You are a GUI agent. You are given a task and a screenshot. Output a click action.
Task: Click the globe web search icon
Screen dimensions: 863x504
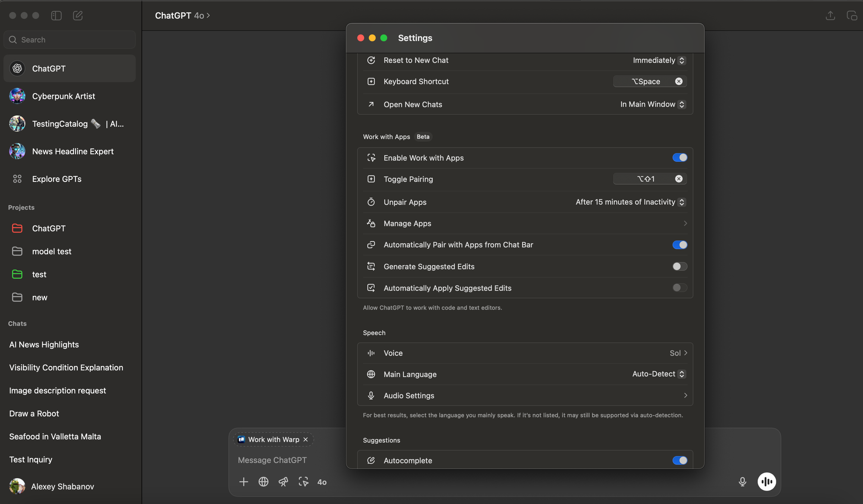click(263, 482)
